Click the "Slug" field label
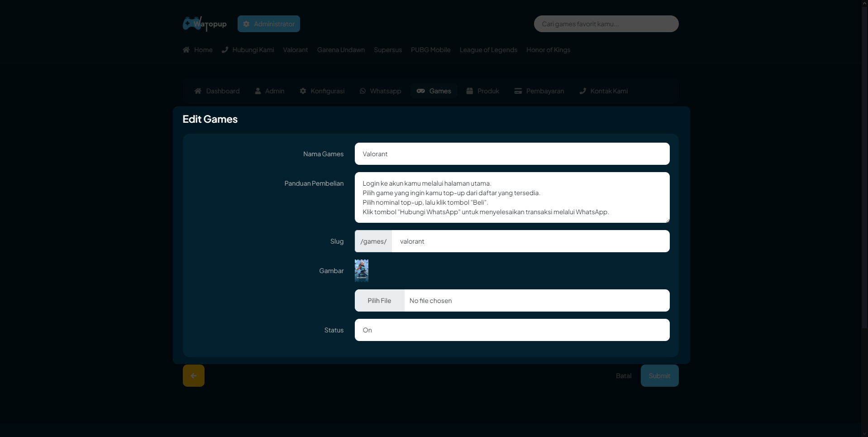This screenshot has width=868, height=437. (337, 241)
